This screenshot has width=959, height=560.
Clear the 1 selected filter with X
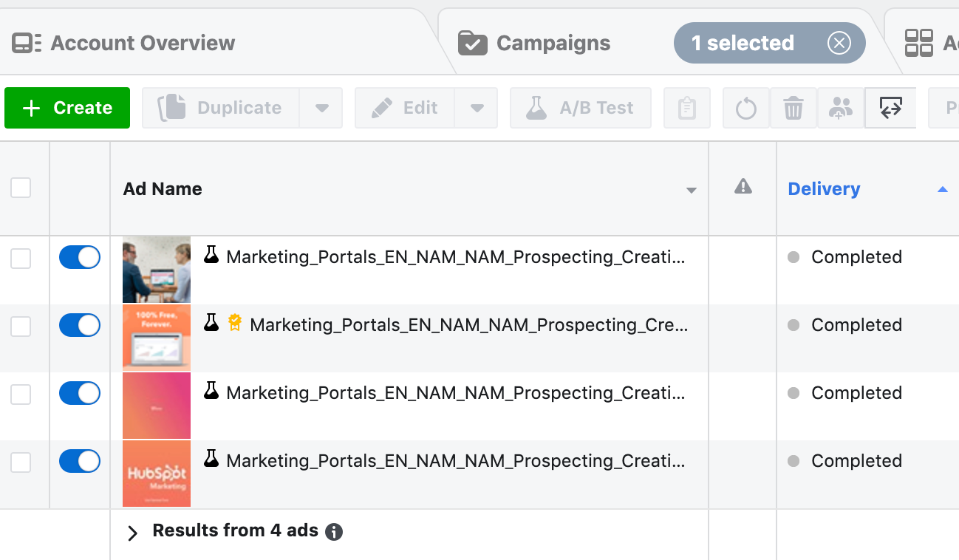(x=839, y=44)
